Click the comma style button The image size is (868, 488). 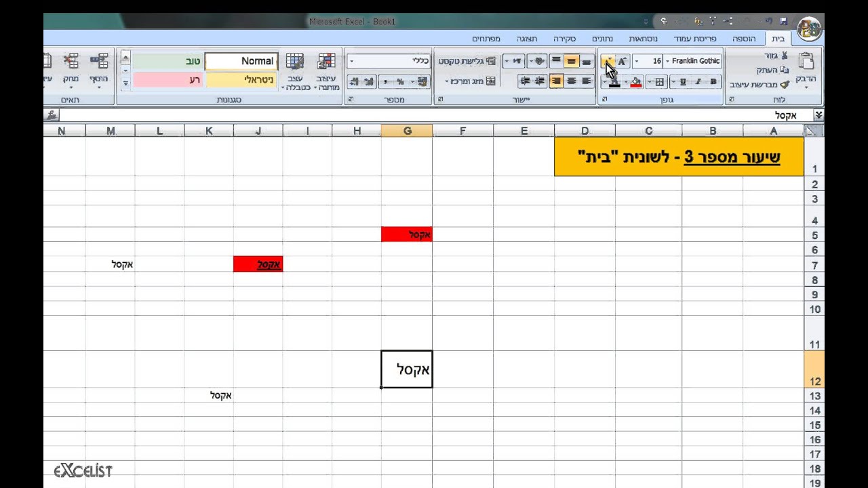(x=385, y=81)
